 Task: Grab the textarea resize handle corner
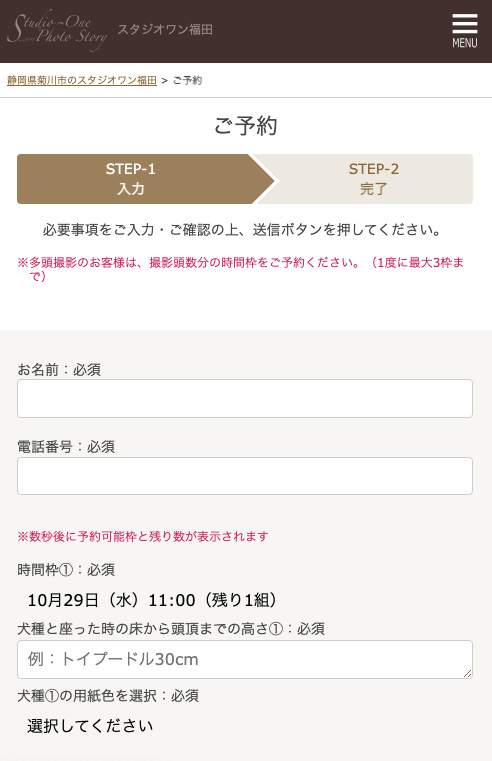467,673
